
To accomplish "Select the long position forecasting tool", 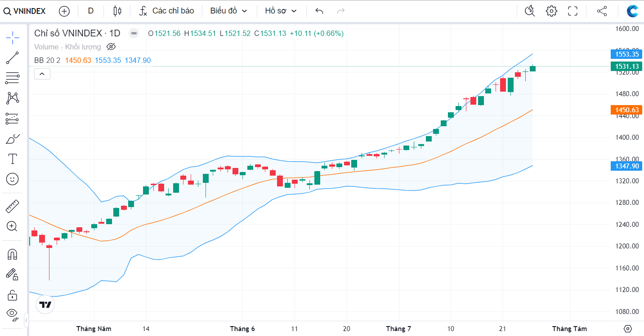I will pyautogui.click(x=13, y=119).
